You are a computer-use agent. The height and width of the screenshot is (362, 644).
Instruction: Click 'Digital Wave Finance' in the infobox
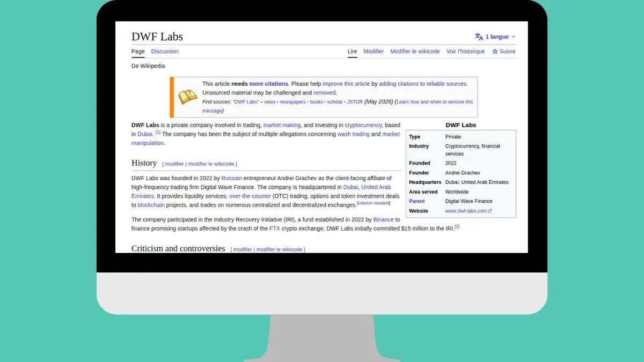point(469,202)
